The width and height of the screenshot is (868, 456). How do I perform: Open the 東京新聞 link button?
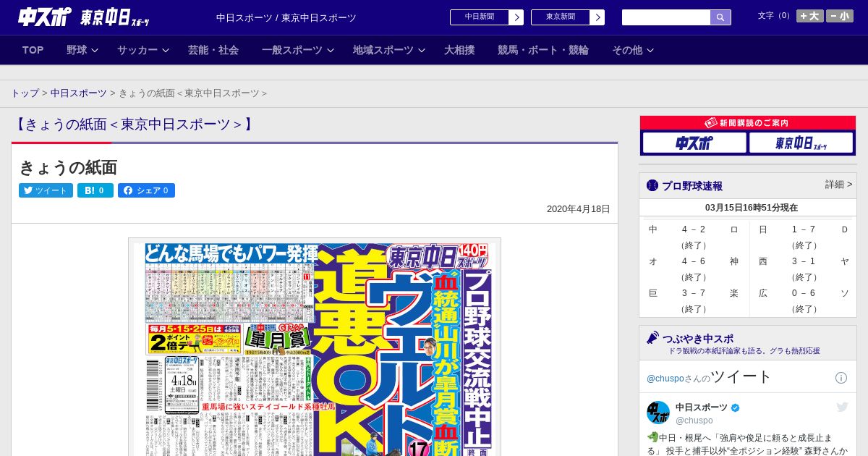(x=561, y=17)
